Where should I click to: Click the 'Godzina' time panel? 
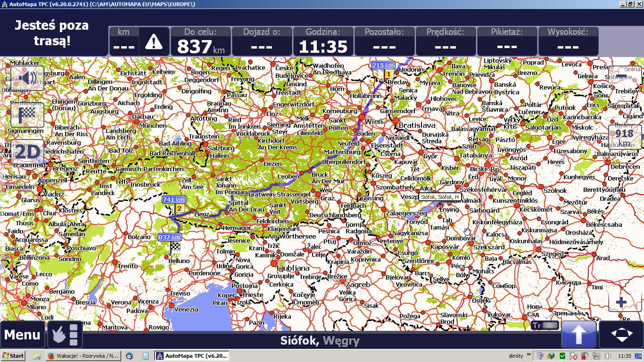point(323,42)
